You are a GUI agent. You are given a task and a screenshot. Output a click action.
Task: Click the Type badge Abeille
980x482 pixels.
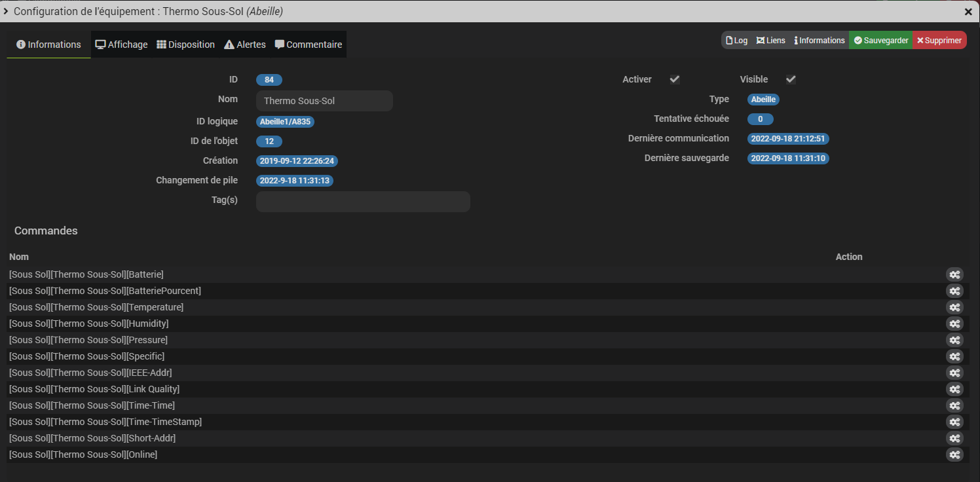[763, 100]
